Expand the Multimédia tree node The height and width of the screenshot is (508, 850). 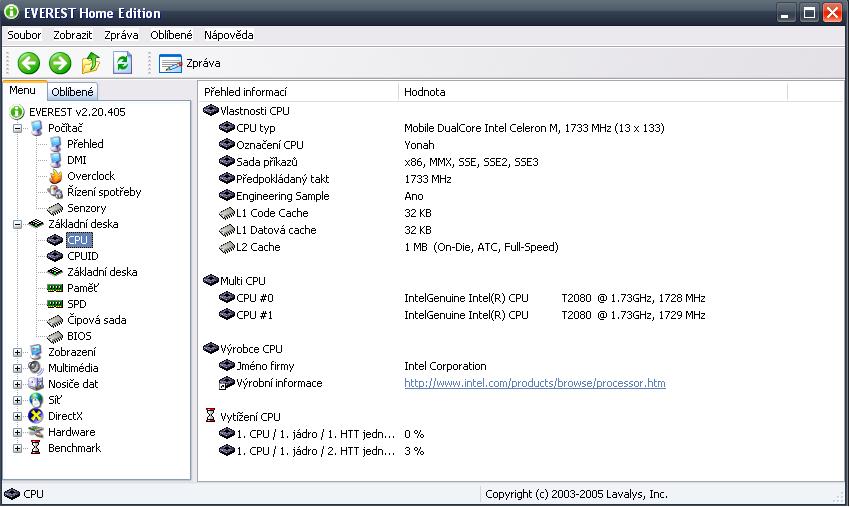17,368
